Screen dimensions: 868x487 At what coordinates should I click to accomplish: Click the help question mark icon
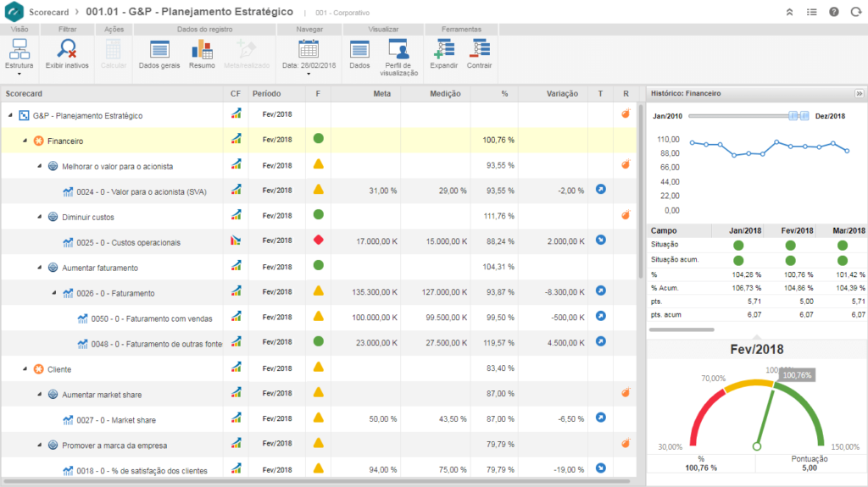point(833,12)
